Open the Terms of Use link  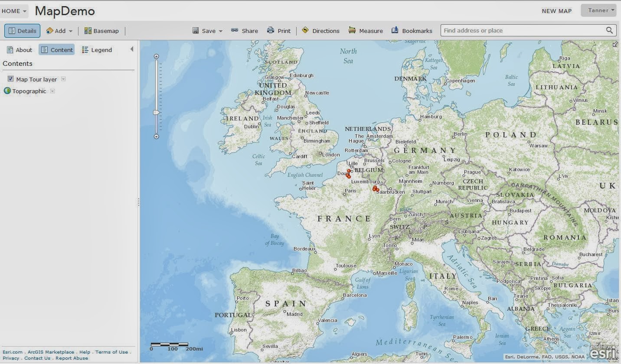[x=111, y=352]
